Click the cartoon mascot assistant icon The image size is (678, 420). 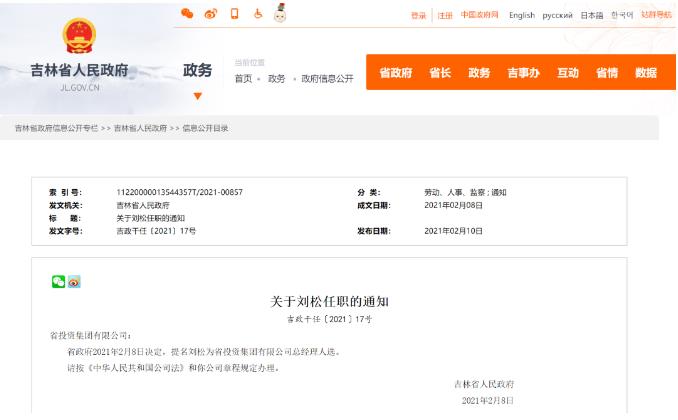280,13
